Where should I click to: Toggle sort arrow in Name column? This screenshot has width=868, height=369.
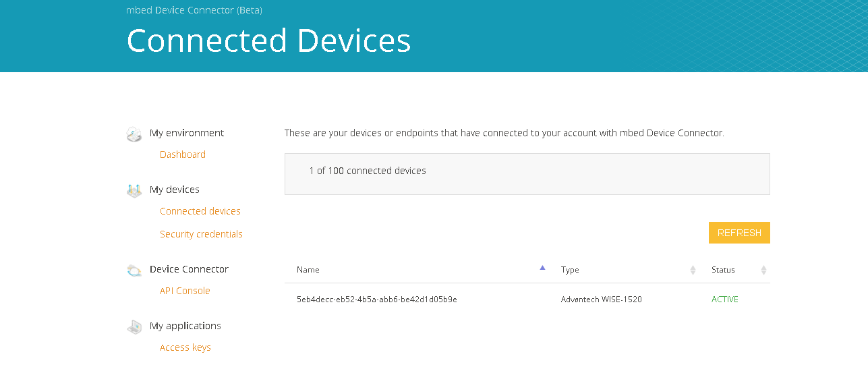[542, 268]
